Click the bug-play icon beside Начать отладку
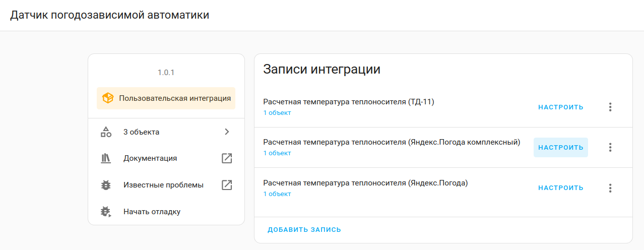 [106, 212]
